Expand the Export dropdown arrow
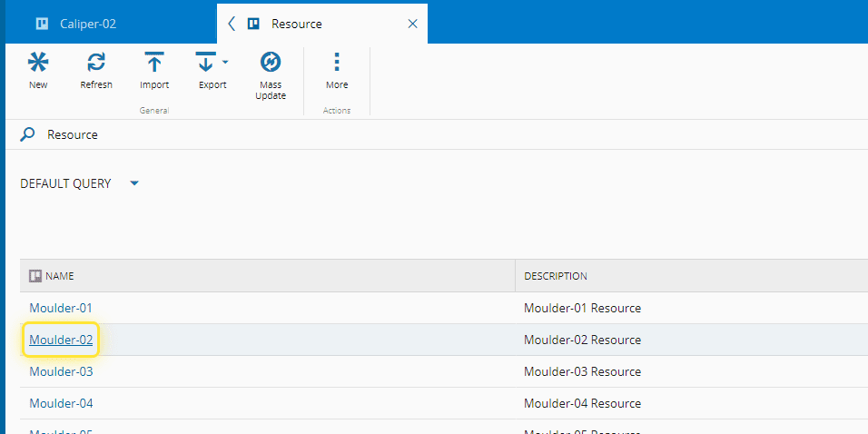The image size is (868, 434). tap(225, 63)
